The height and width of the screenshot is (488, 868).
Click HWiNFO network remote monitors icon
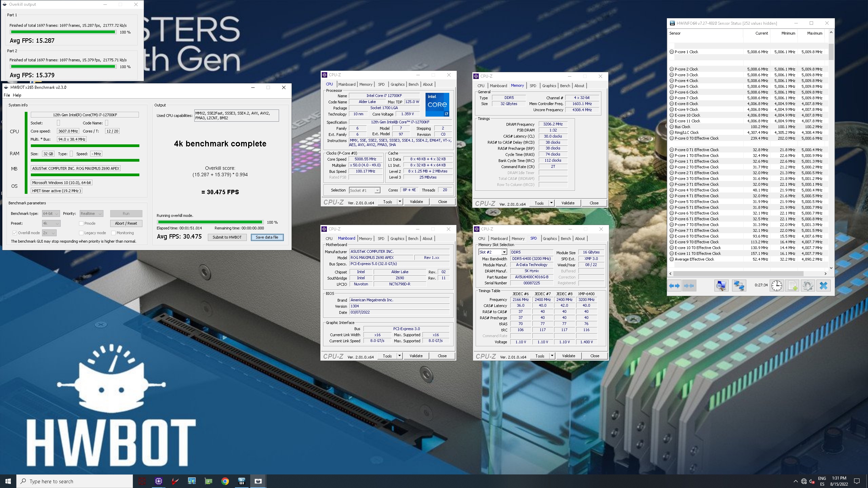[739, 286]
